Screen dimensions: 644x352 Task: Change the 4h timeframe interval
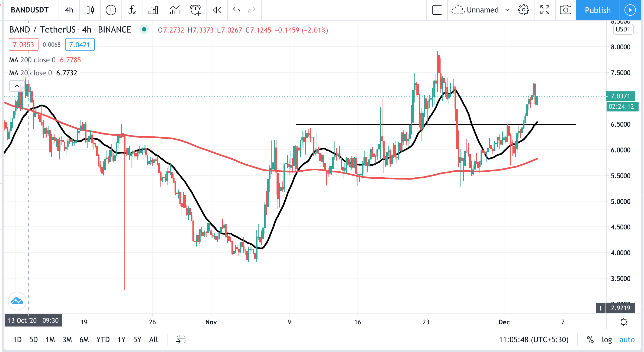69,10
